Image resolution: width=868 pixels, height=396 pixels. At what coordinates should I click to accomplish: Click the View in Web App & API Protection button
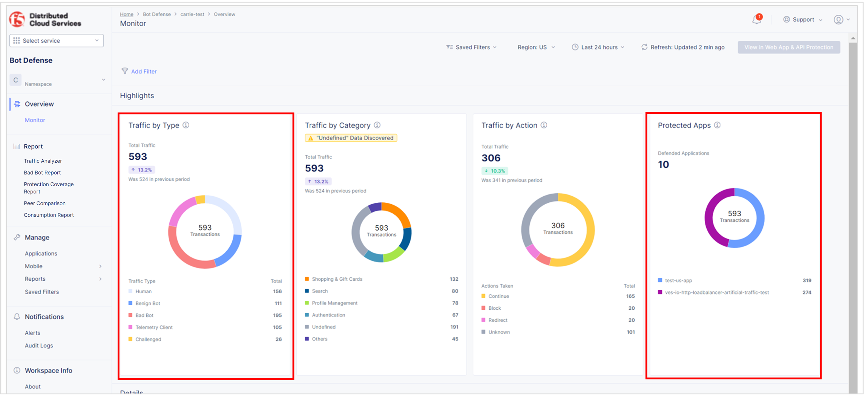[789, 47]
